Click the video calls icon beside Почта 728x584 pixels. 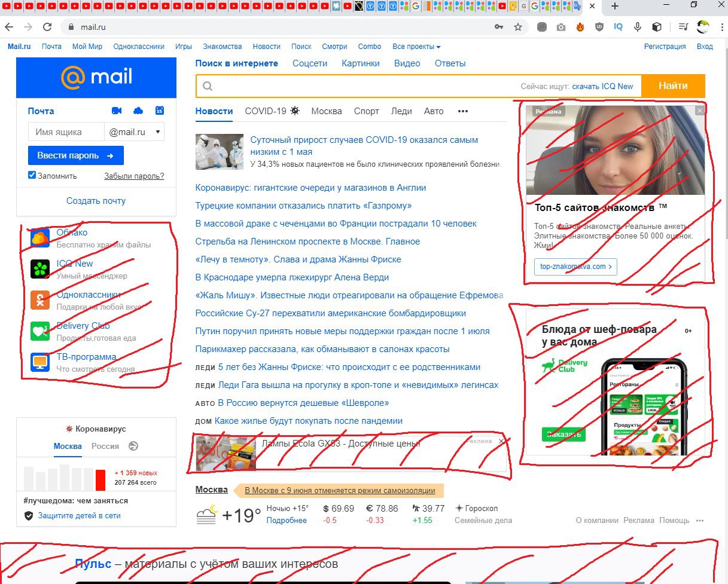click(117, 111)
